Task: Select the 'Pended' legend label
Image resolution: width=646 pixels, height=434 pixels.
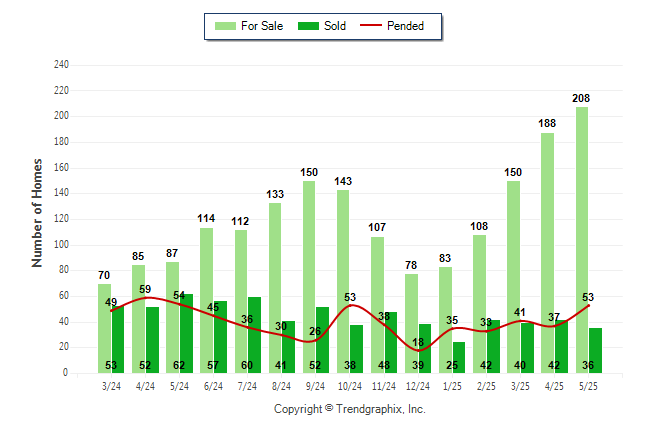Action: pos(405,26)
